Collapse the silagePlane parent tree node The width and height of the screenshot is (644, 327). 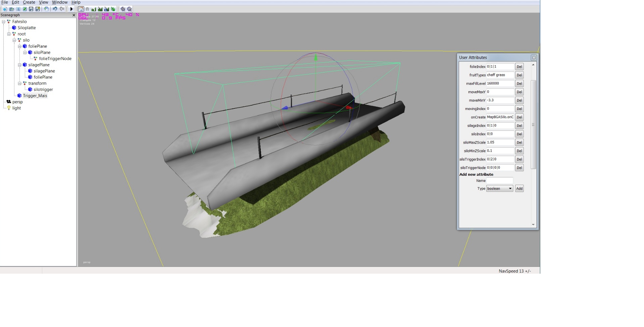coord(20,65)
